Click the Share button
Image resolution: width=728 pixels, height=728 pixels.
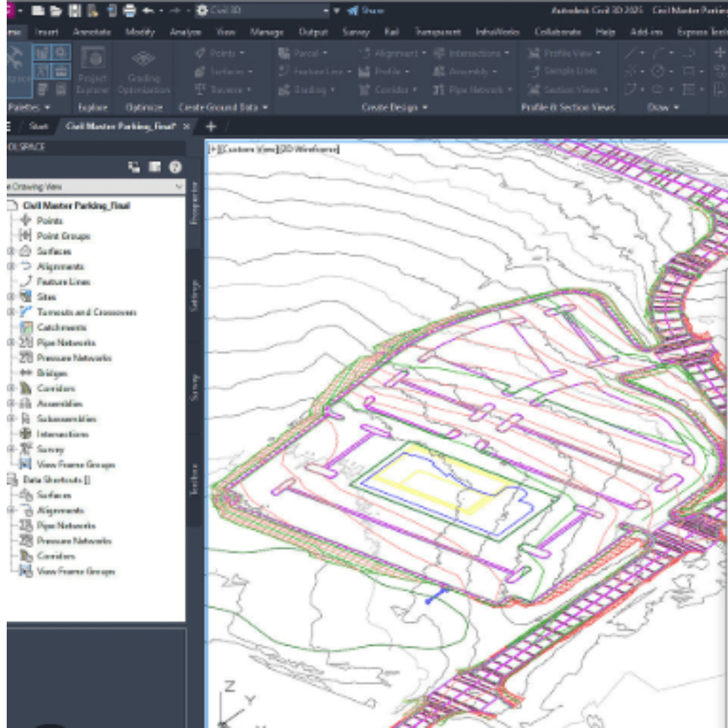[365, 11]
